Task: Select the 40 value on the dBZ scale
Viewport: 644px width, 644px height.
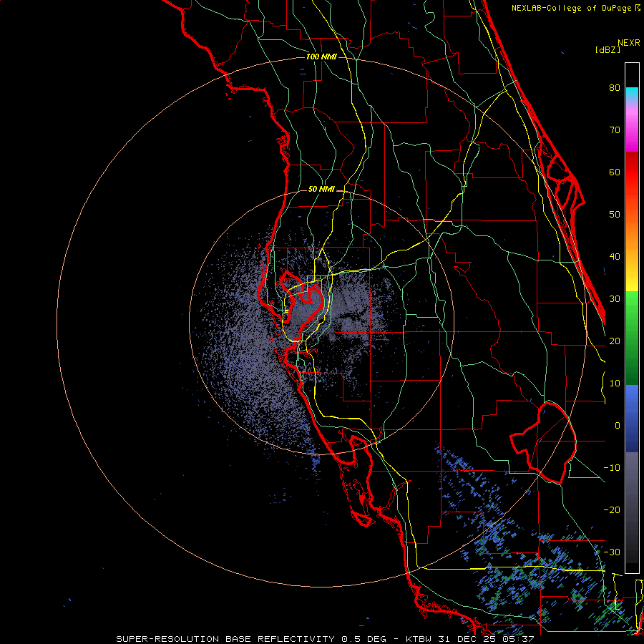Action: (615, 257)
